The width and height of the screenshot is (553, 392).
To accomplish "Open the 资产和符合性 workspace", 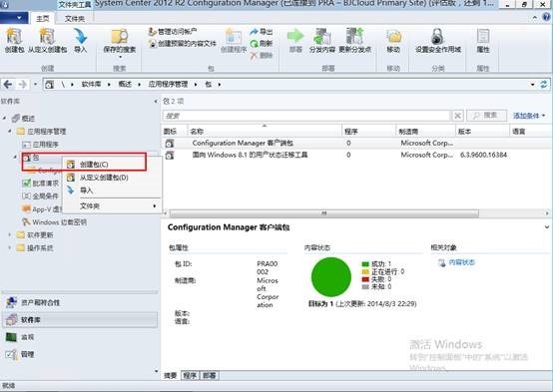I will [80, 302].
